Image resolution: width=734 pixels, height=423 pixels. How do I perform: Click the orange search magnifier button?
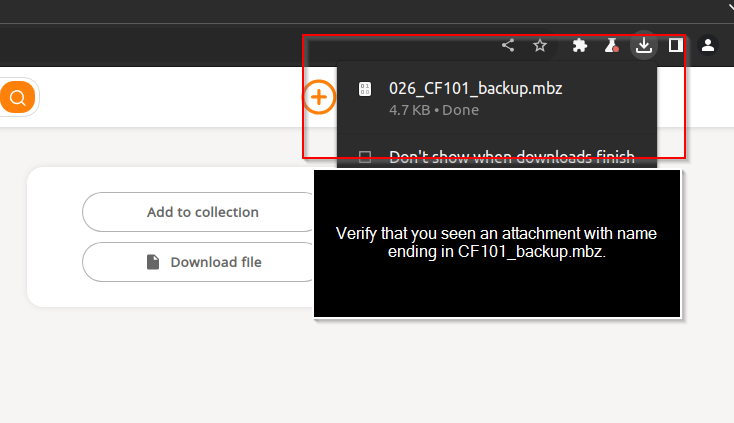17,97
